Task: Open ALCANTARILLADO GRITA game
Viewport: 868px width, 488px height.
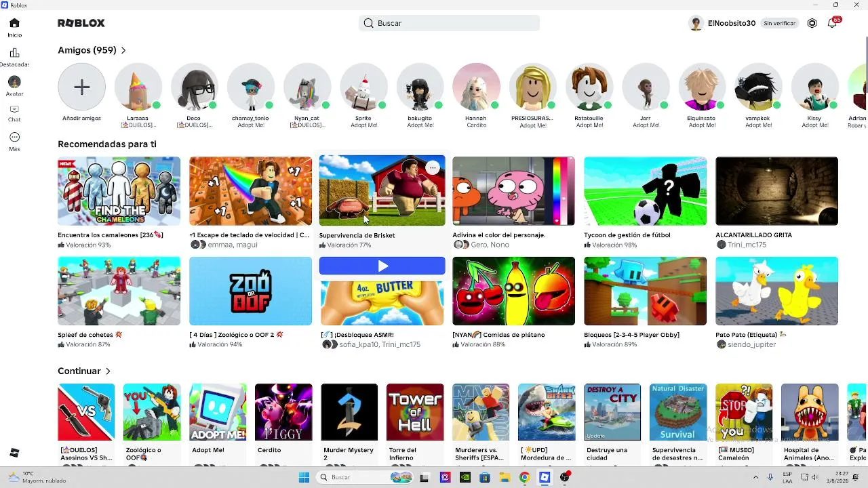Action: coord(776,191)
